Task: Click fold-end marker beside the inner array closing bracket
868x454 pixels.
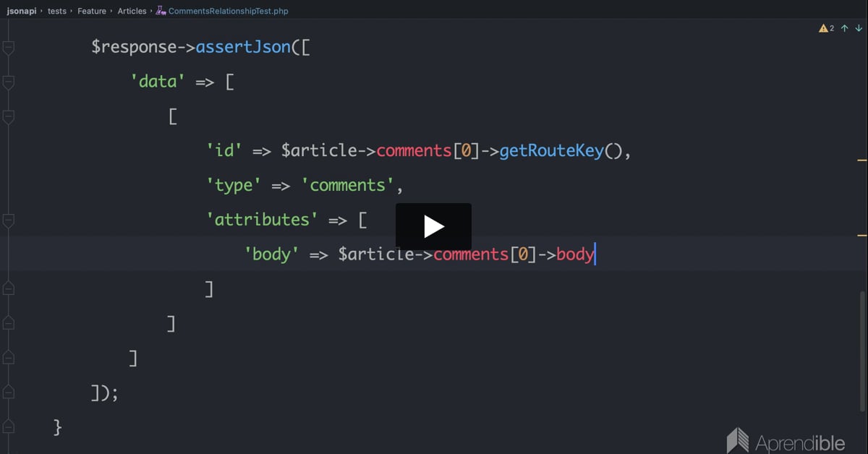Action: (9, 323)
